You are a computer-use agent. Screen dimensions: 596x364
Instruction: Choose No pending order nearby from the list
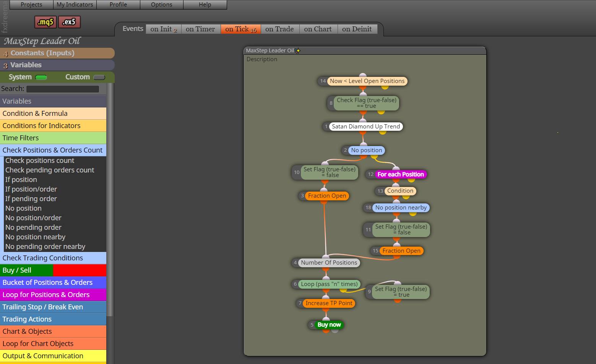coord(45,247)
